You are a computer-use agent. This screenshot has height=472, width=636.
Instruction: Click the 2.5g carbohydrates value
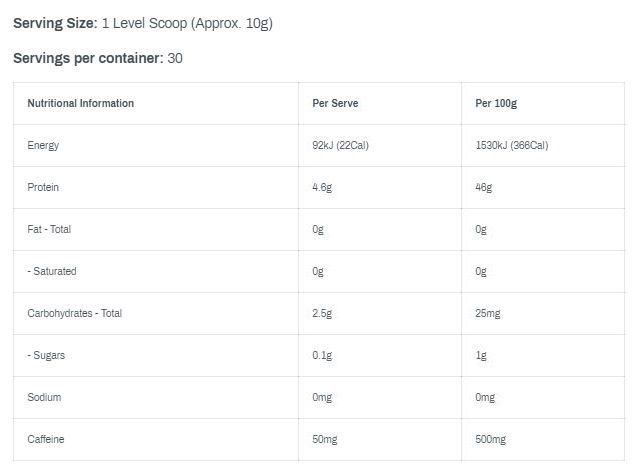(x=322, y=313)
